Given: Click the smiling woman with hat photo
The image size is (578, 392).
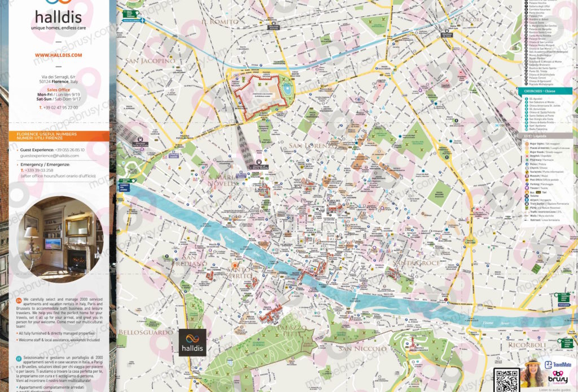Looking at the screenshot, I should click(532, 373).
